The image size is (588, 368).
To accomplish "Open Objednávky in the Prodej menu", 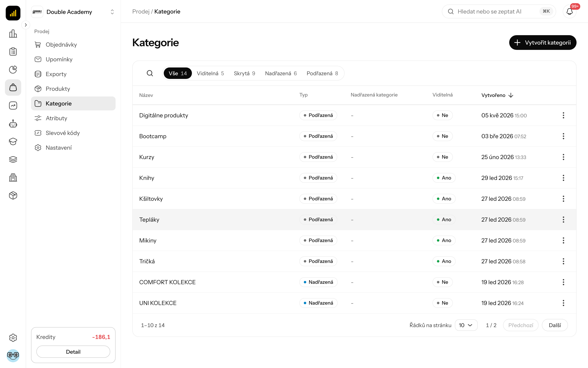I will click(x=73, y=45).
